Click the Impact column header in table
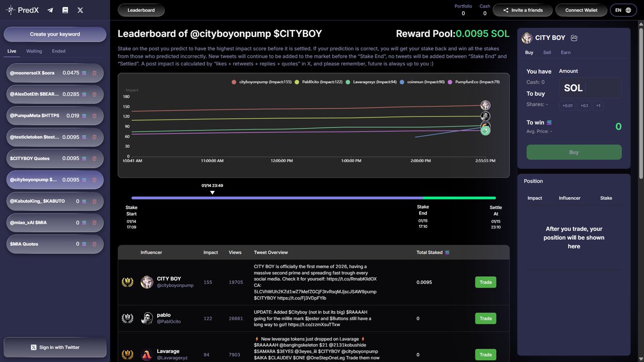The height and width of the screenshot is (362, 644). [x=211, y=253]
